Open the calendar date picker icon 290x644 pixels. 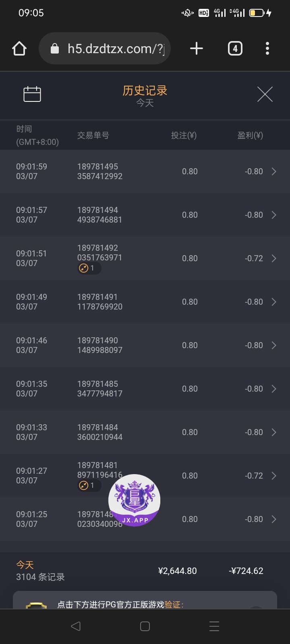32,94
